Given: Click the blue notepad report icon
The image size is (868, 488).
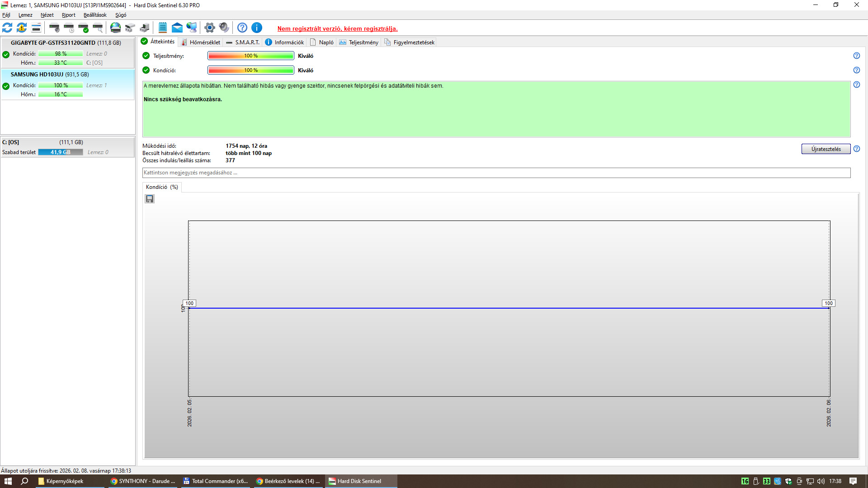Looking at the screenshot, I should 163,28.
